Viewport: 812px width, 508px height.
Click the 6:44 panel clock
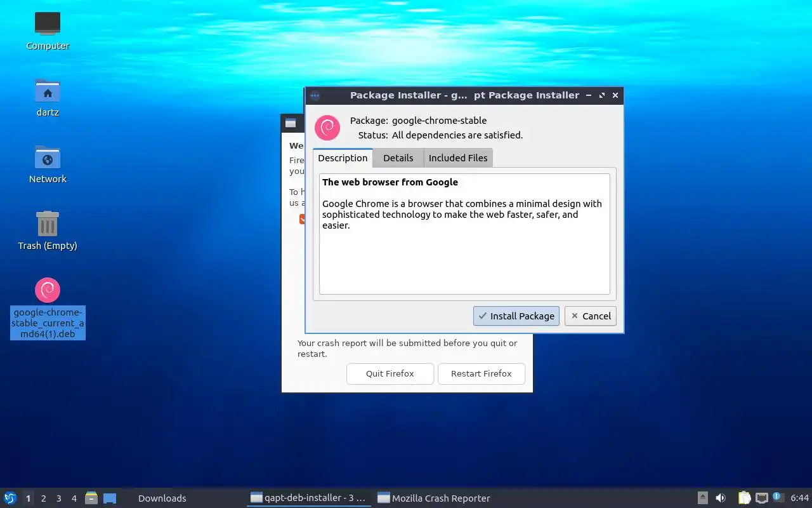(800, 498)
